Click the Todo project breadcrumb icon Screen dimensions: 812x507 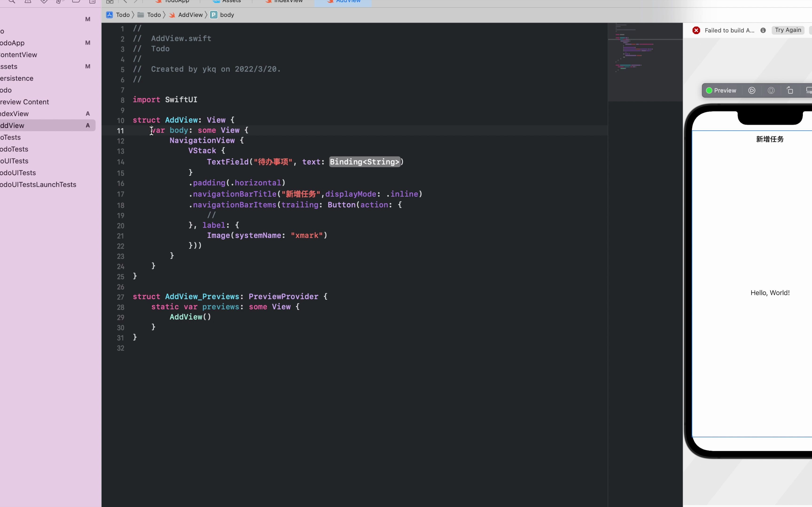point(110,15)
